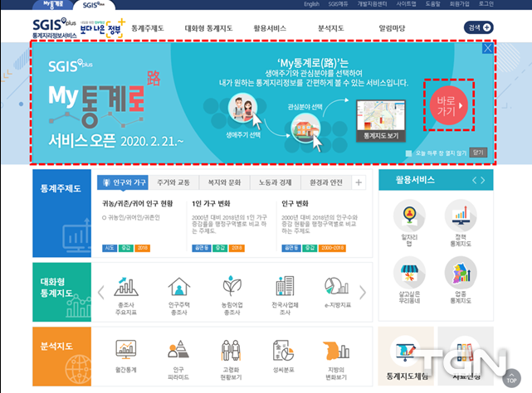Open 활용서비스 in main menu
The height and width of the screenshot is (393, 532).
pyautogui.click(x=270, y=28)
